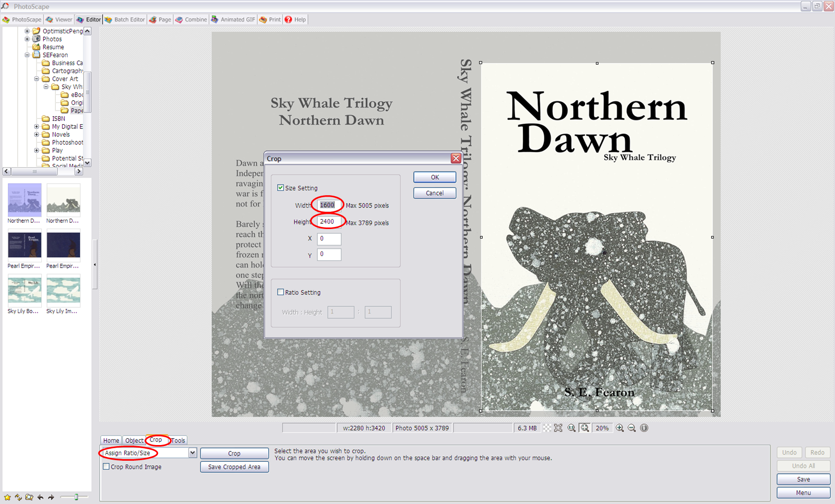Enable the Ratio Setting checkbox

tap(281, 292)
